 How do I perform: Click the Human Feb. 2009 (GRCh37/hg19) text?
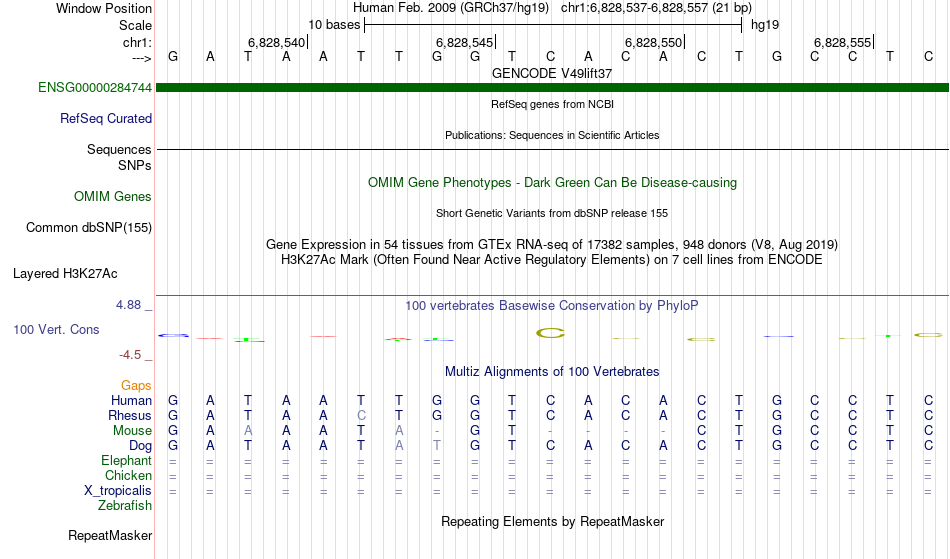click(451, 8)
